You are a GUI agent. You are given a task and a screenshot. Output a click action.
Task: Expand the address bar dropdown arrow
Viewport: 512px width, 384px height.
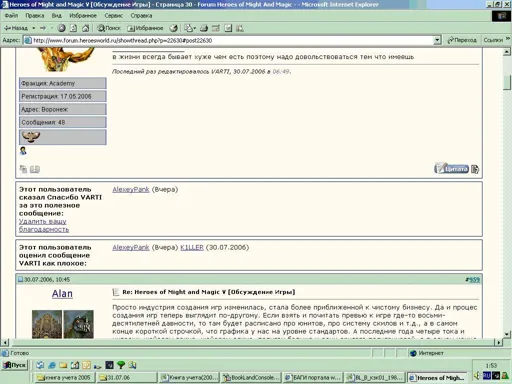coord(437,40)
